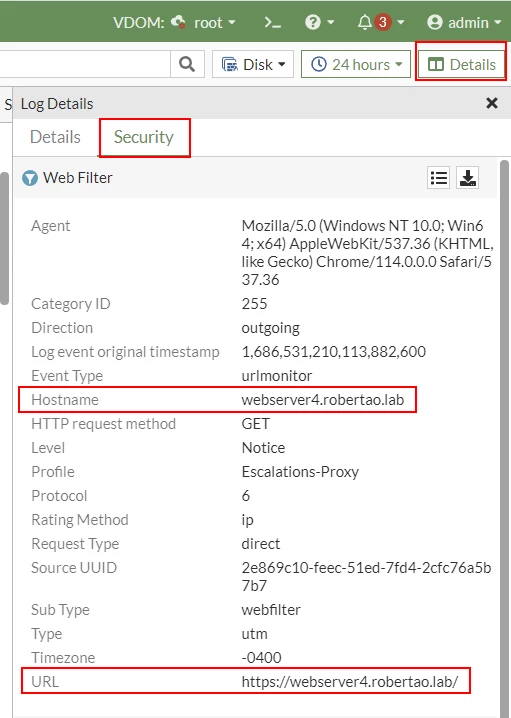Open the notifications bell with 3 alerts
511x718 pixels.
(380, 22)
